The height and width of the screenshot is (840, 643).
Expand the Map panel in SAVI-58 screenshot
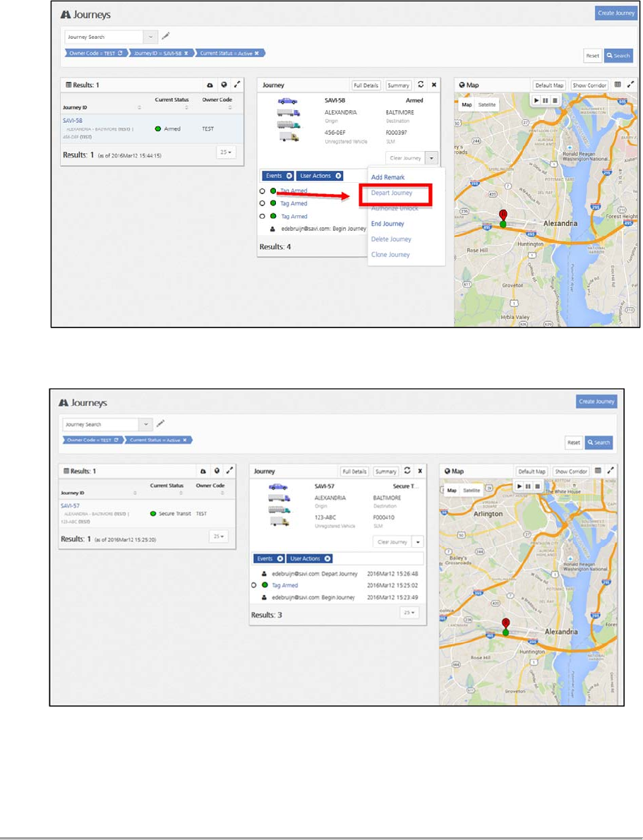631,85
